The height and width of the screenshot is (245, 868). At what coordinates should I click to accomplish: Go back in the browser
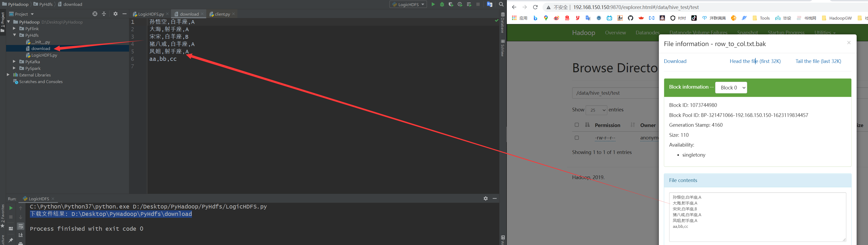[x=514, y=7]
